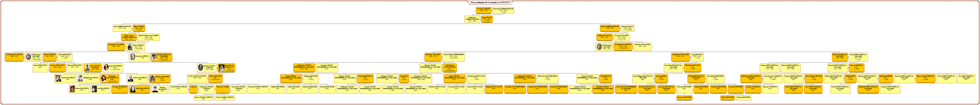Select the Yvonne GIRAUDON box
Image resolution: width=980 pixels, height=105 pixels.
57,68
